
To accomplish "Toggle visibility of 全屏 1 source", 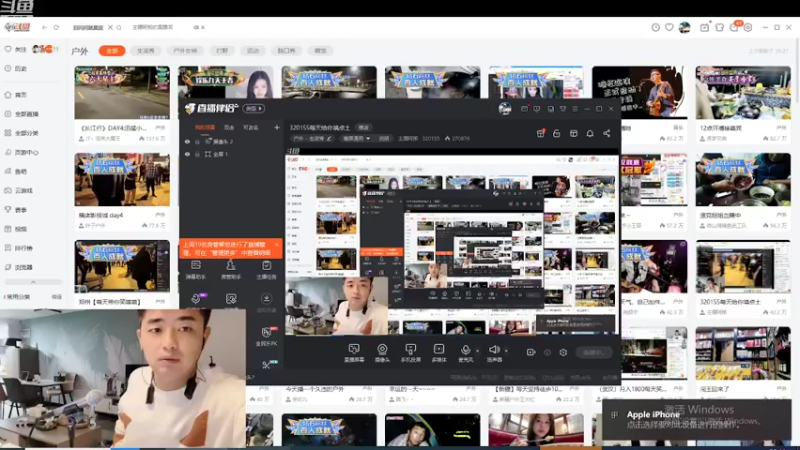I will 187,154.
